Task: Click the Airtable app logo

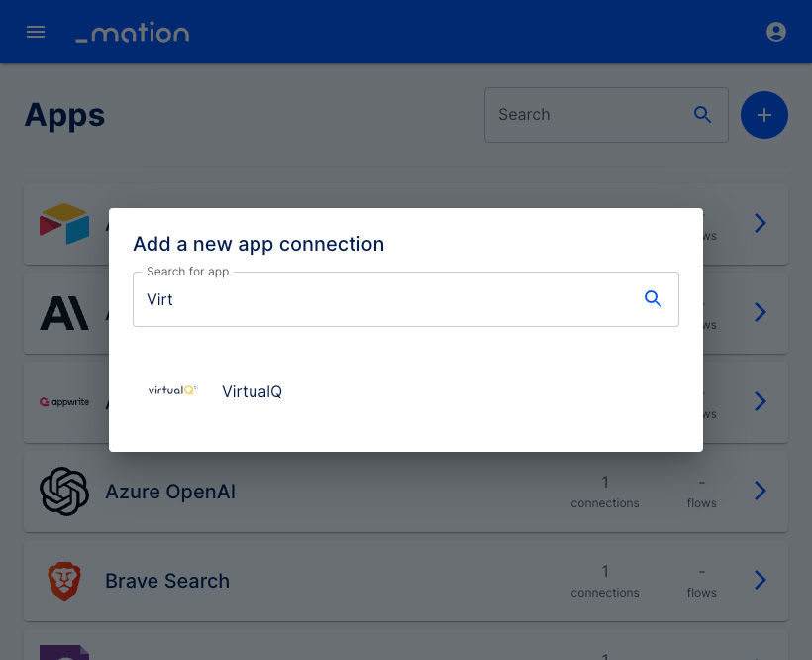Action: point(64,223)
